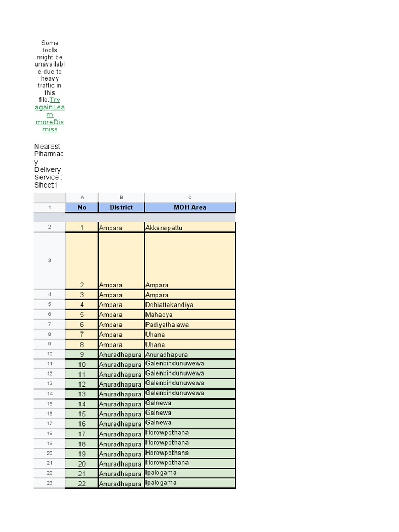
Task: Select the Akkaraipattu cell
Action: [x=190, y=228]
